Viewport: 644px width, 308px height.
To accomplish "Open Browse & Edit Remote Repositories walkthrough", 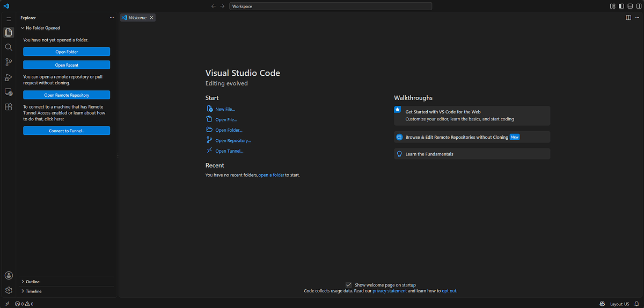I will tap(472, 137).
